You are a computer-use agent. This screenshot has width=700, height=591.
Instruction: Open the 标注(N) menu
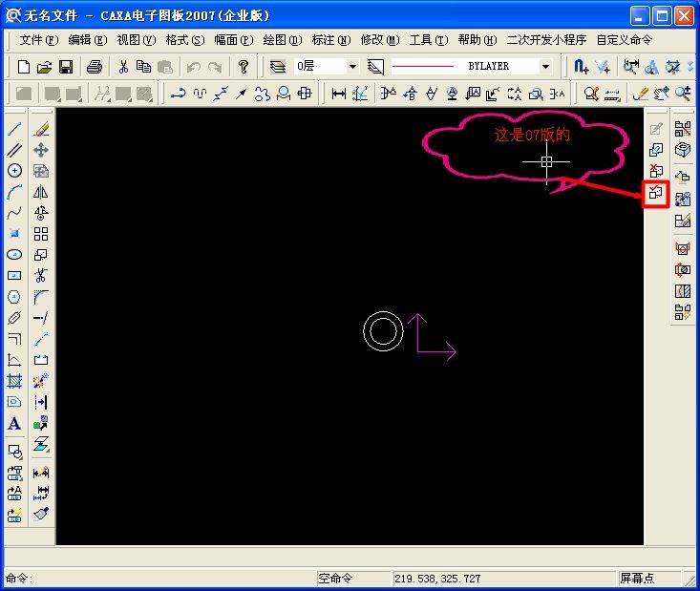coord(330,40)
